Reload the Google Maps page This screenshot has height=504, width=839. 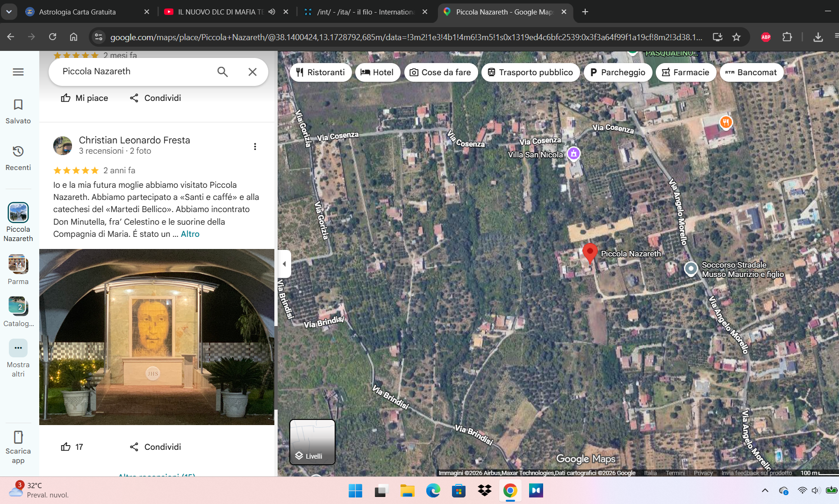coord(53,37)
